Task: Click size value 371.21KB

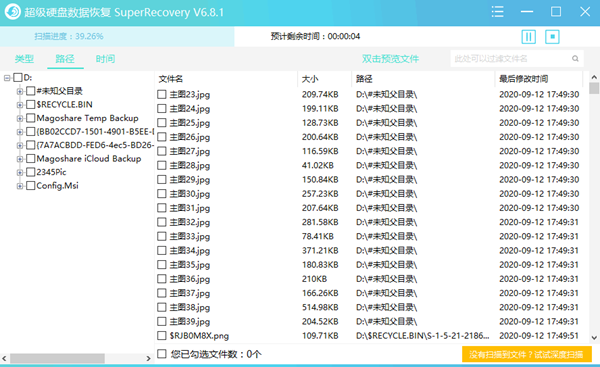Action: 320,251
